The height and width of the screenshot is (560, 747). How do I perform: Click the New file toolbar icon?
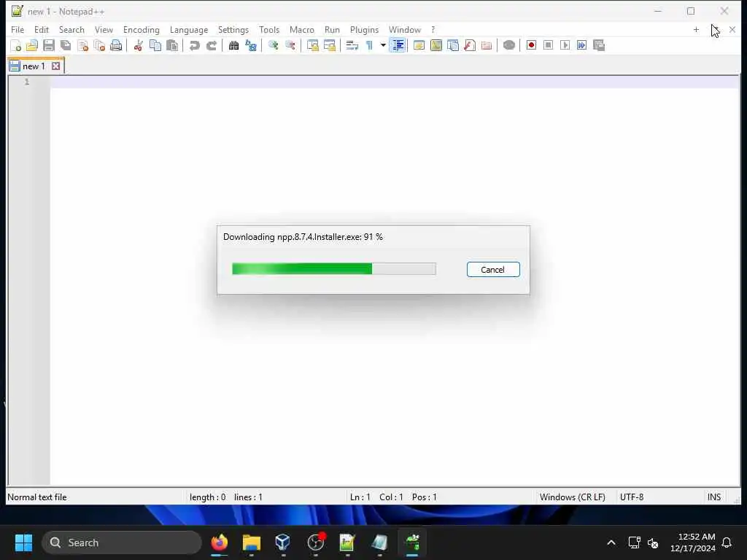coord(16,45)
